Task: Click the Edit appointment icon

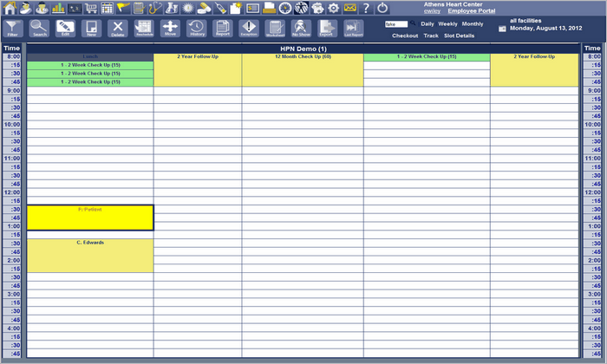Action: point(65,28)
